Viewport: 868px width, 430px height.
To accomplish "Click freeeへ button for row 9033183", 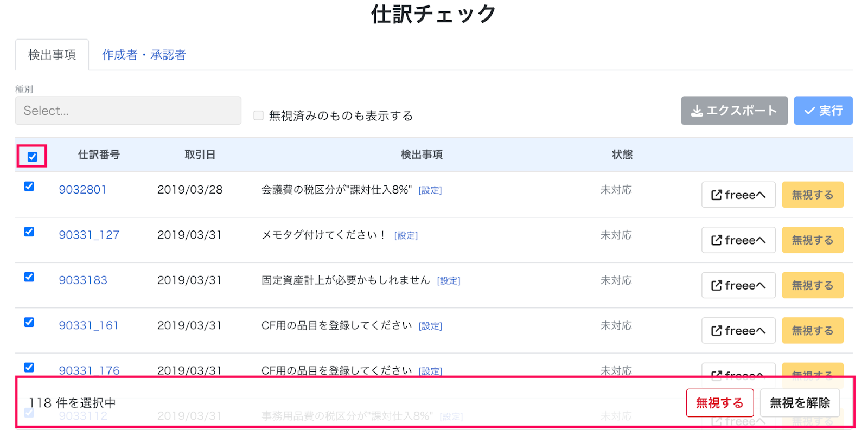I will pyautogui.click(x=738, y=285).
